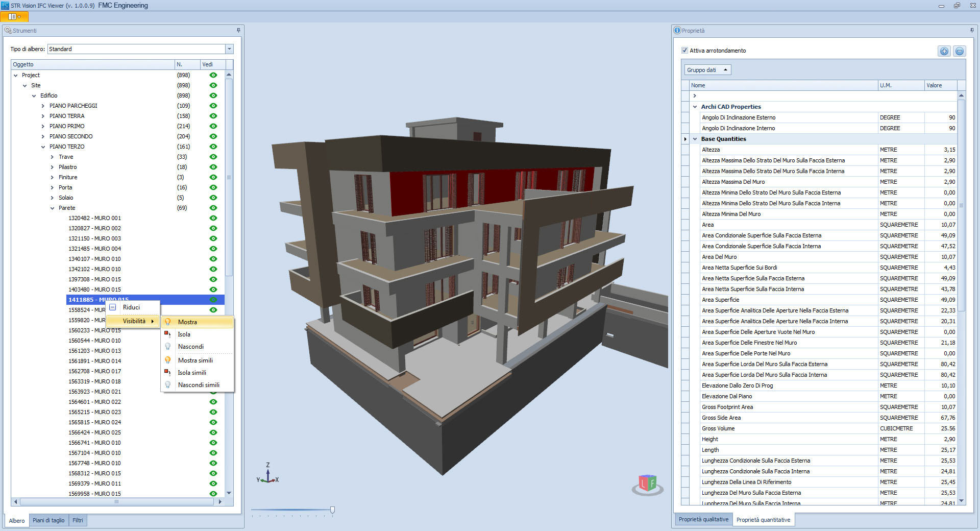Viewport: 980px width, 531px height.
Task: Click the Mostra light bulb icon
Action: pos(167,322)
